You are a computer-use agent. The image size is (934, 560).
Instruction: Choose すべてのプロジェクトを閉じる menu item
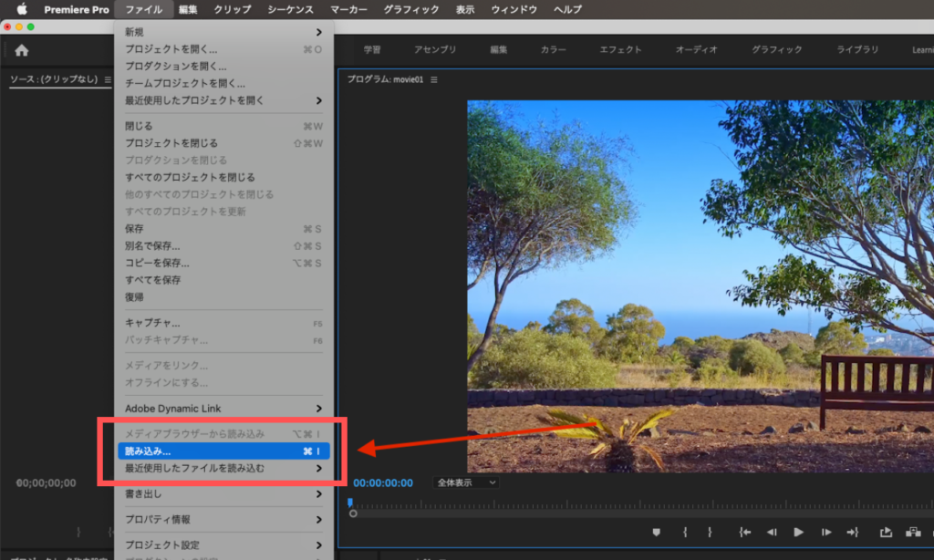[223, 178]
